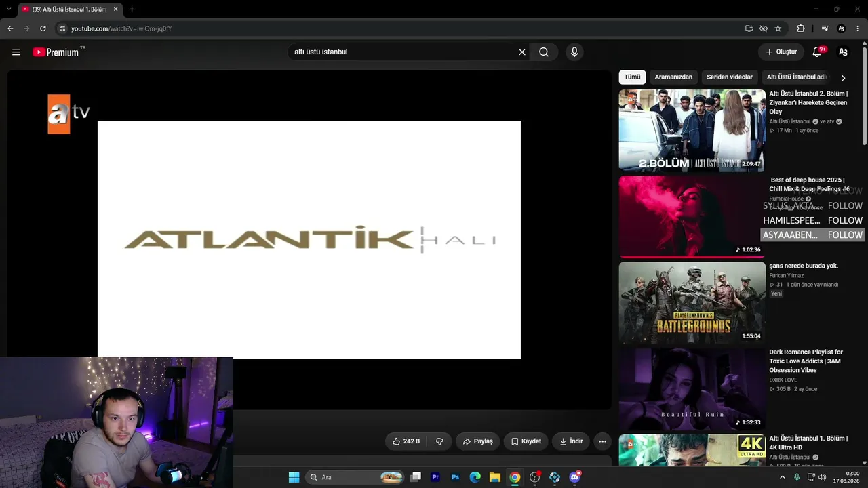Viewport: 868px width, 488px height.
Task: Show more filter chips with right arrow
Action: pyautogui.click(x=843, y=77)
